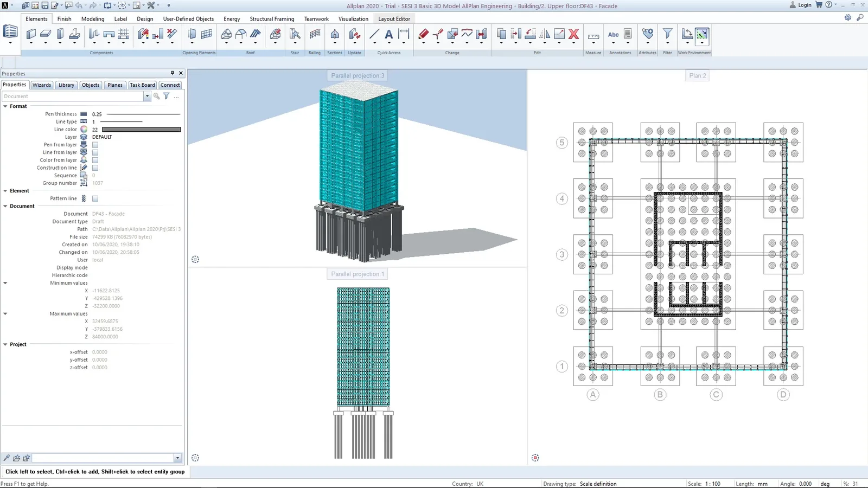Screen dimensions: 868x488
Task: Toggle the Color from layer checkbox
Action: coord(95,160)
